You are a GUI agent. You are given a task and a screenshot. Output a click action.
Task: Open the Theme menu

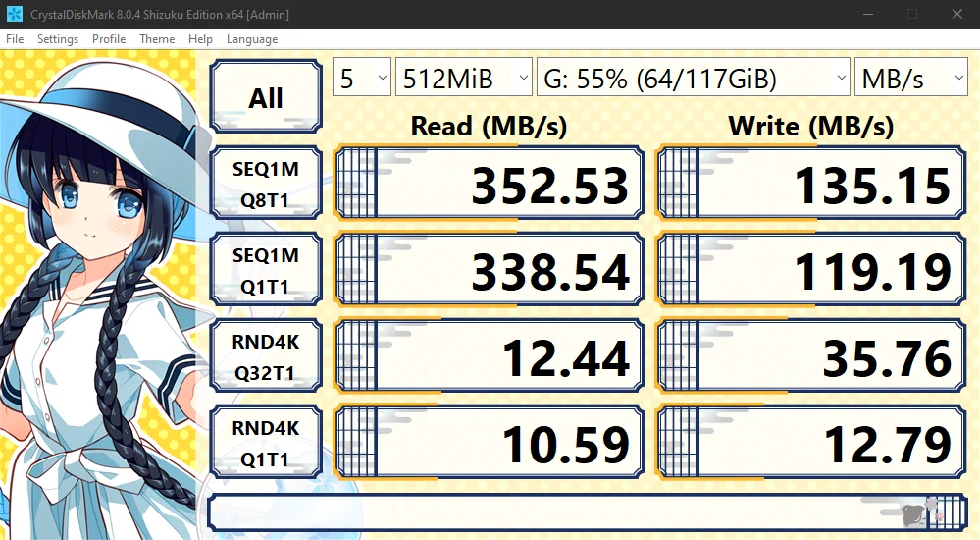pos(157,39)
